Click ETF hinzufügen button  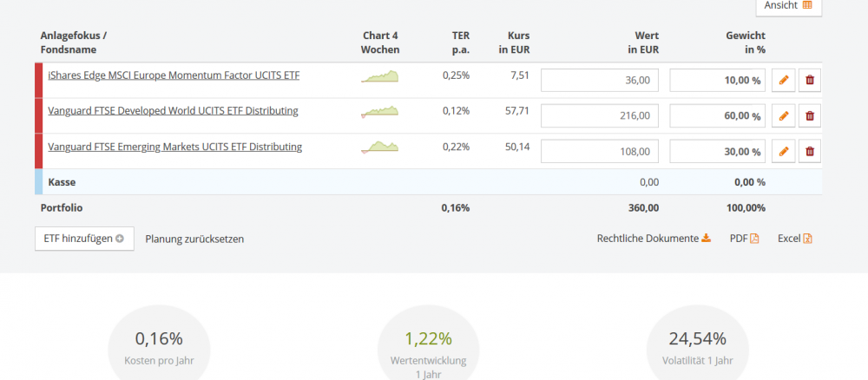[x=84, y=239]
